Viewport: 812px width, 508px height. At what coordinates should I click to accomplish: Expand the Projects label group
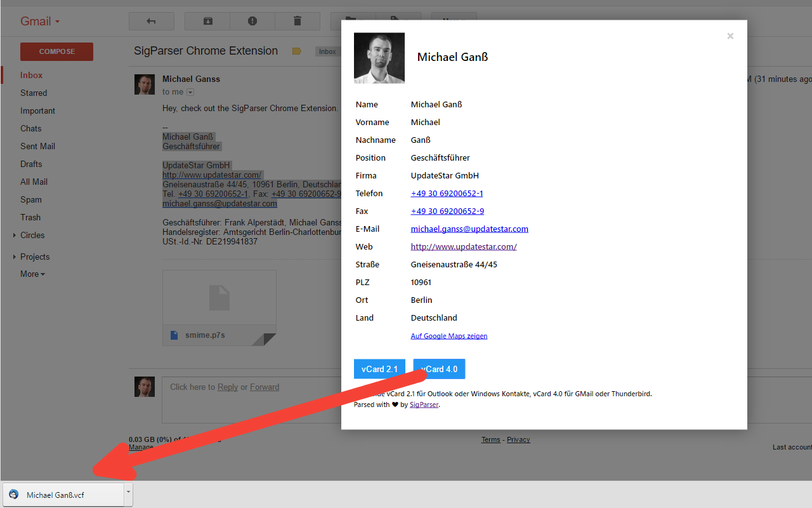[15, 257]
